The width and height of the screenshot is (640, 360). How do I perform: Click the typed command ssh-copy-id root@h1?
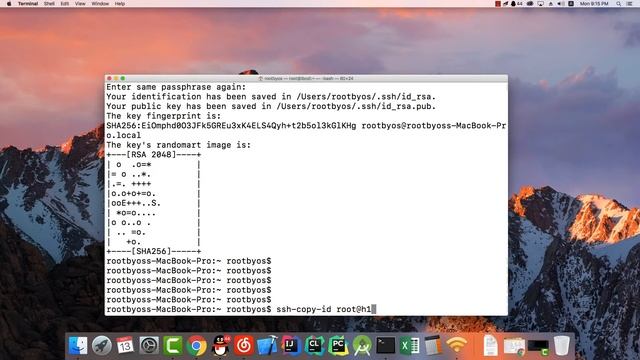[x=324, y=309]
